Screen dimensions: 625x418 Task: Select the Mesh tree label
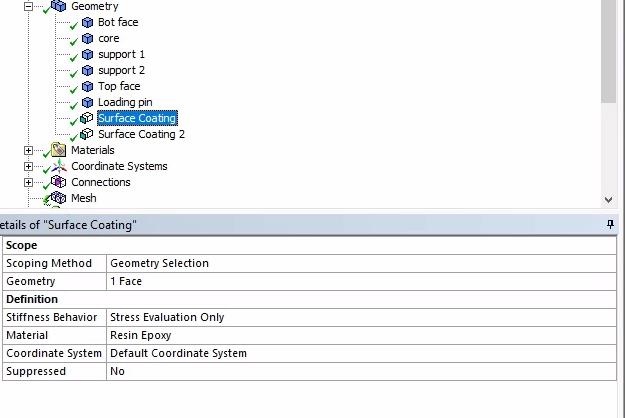[x=83, y=198]
